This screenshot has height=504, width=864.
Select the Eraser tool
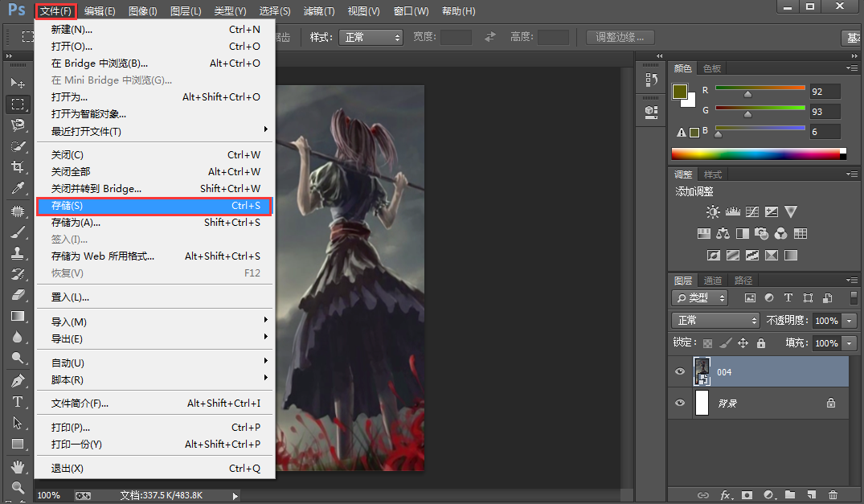pyautogui.click(x=18, y=295)
